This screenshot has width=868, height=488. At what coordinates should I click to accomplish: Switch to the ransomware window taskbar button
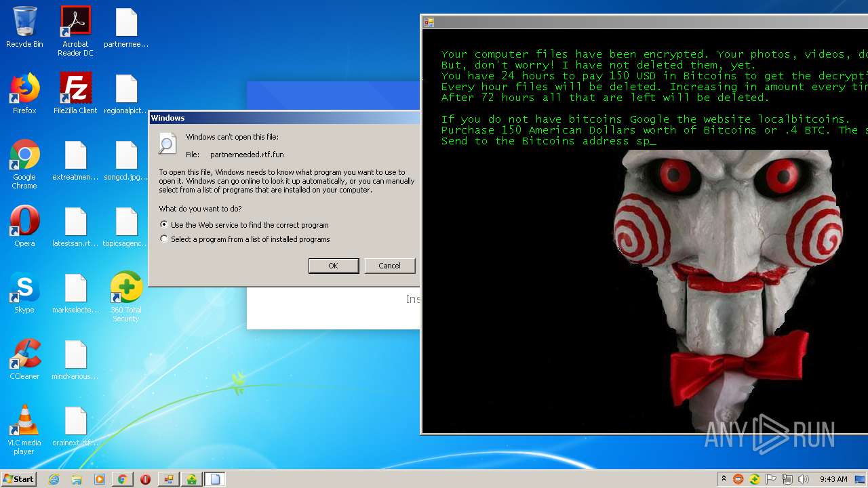[x=169, y=479]
